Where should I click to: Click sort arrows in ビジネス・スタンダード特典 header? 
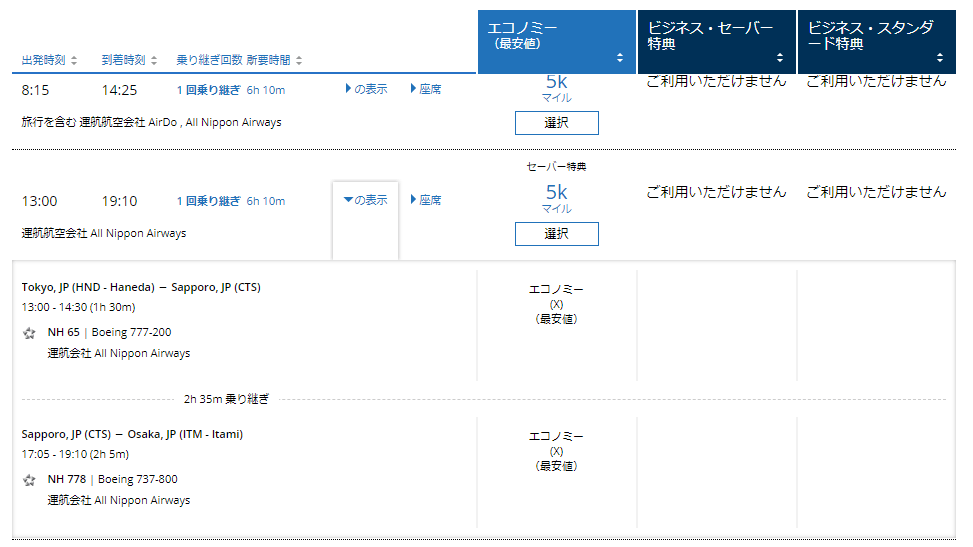tap(940, 57)
